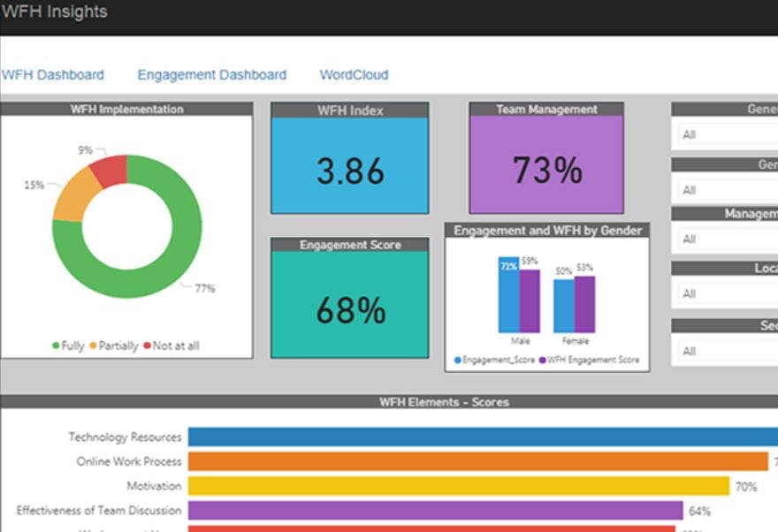Select the blue Engagement_Score legend marker

click(457, 360)
